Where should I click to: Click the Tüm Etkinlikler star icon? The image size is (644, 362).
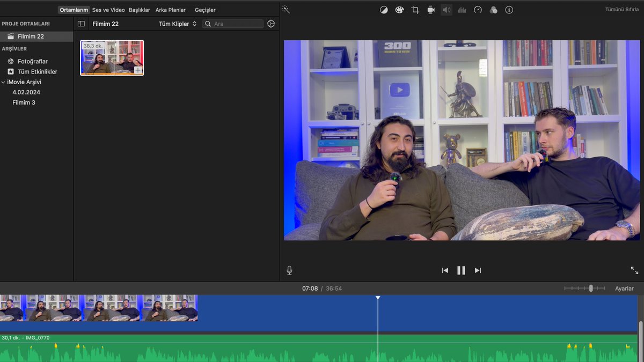coord(11,71)
